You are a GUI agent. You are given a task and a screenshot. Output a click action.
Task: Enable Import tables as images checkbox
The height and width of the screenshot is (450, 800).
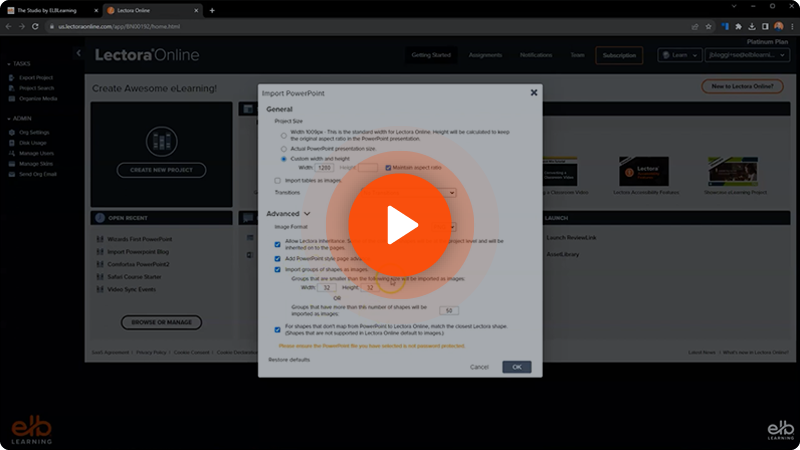pyautogui.click(x=278, y=181)
